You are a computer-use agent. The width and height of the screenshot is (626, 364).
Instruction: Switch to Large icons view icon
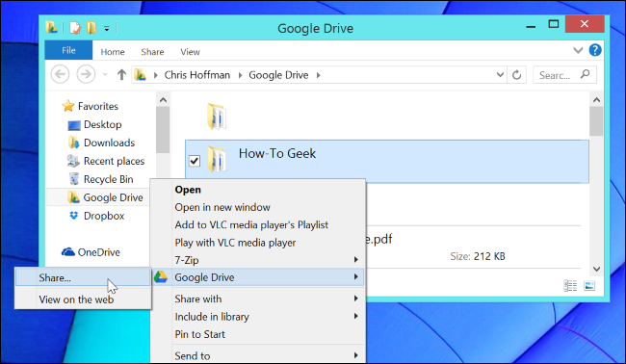point(589,285)
